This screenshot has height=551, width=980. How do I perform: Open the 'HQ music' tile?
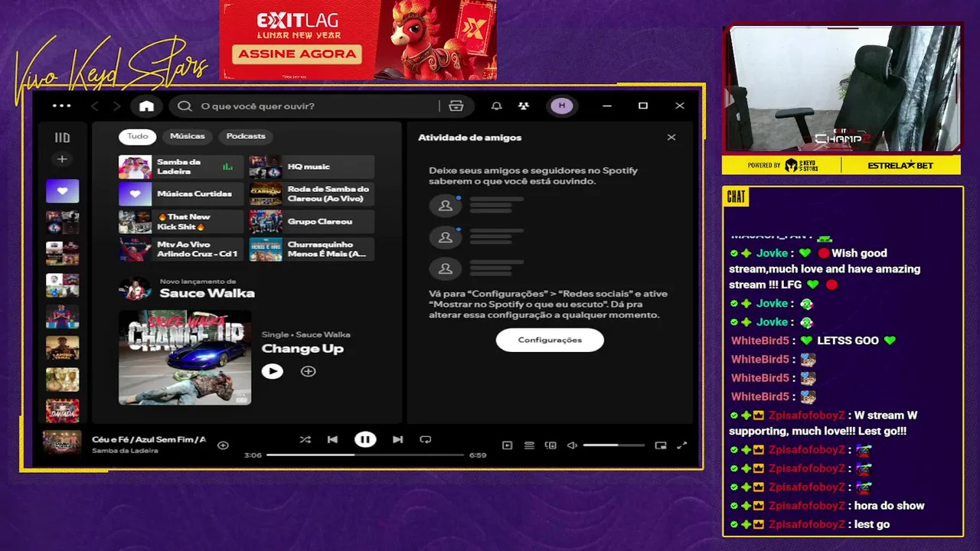(312, 167)
